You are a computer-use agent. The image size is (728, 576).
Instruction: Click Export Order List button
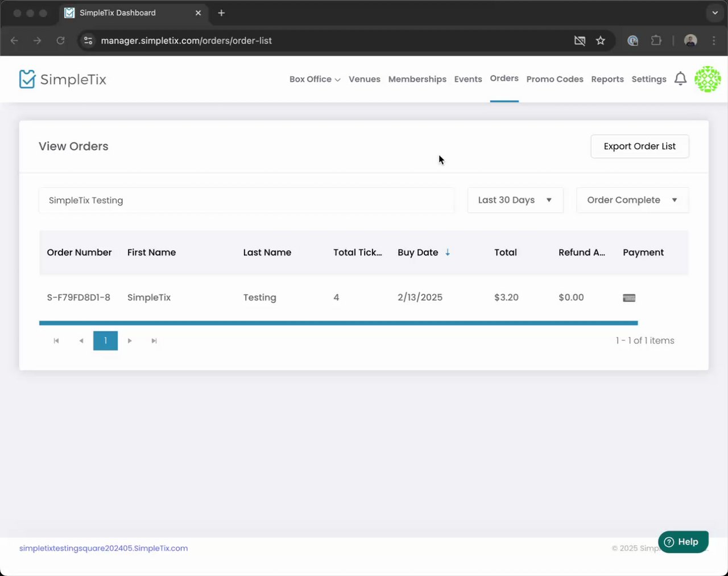click(x=639, y=146)
